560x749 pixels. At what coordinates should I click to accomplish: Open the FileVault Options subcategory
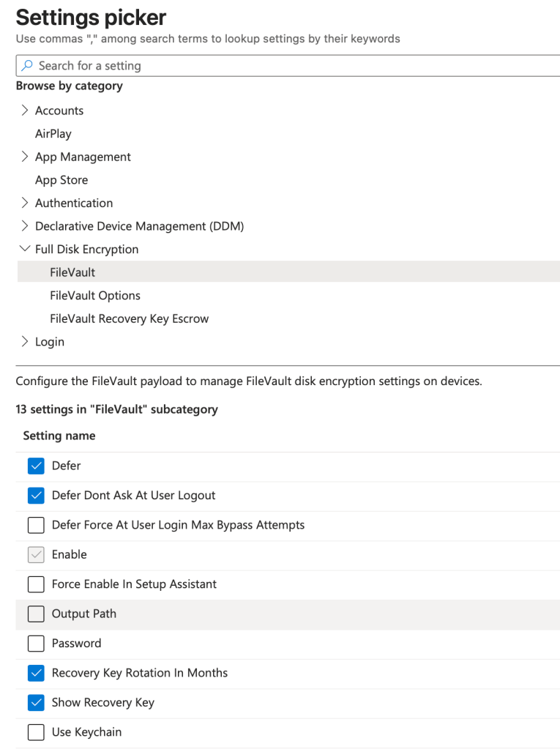[x=95, y=296]
